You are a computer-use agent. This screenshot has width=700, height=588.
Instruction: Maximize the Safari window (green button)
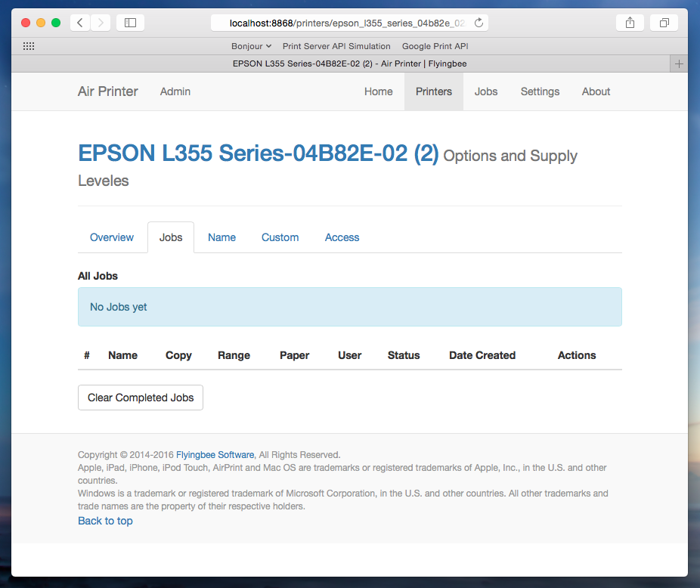pos(56,23)
